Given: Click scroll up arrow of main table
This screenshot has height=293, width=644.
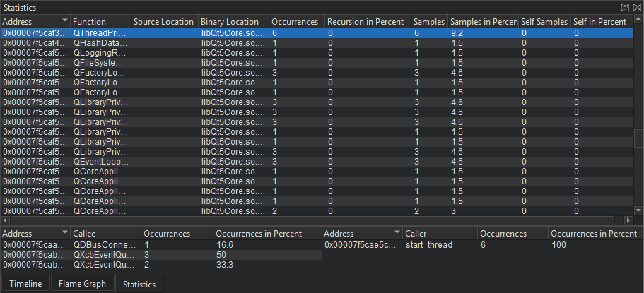Looking at the screenshot, I should pos(640,22).
